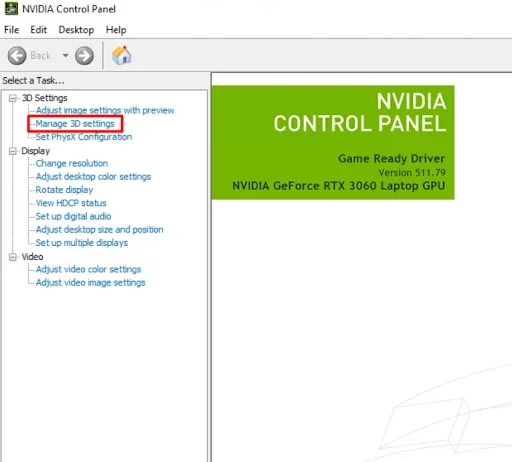
Task: Open Adjust video image settings
Action: [90, 283]
